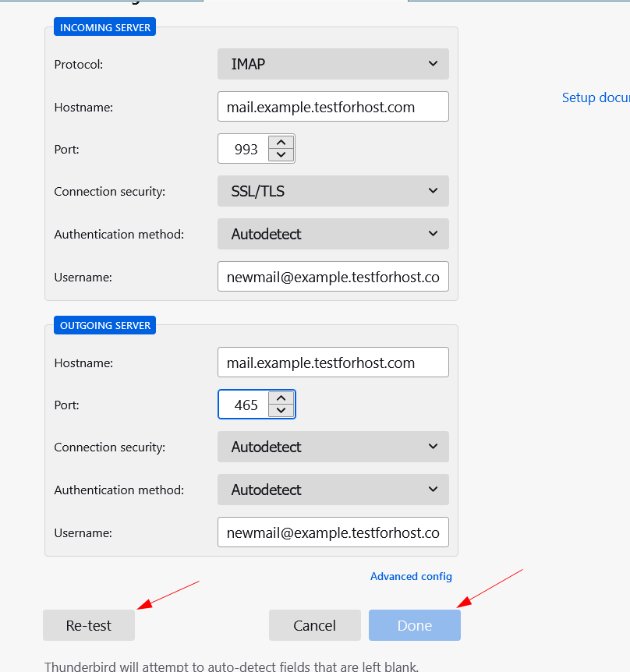Click the Cancel button
The width and height of the screenshot is (630, 672).
click(314, 625)
